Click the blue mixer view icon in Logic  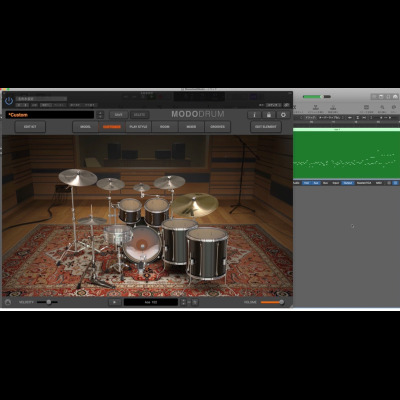point(395,183)
